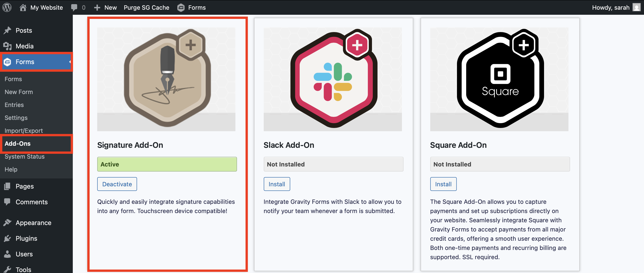The image size is (644, 273).
Task: Click the home icon beside My Website
Action: coord(23,8)
